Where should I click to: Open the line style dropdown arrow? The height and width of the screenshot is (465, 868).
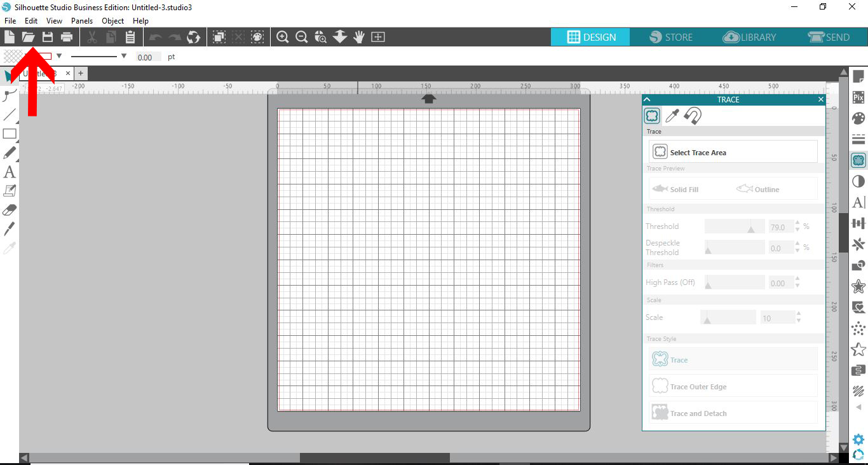[123, 57]
